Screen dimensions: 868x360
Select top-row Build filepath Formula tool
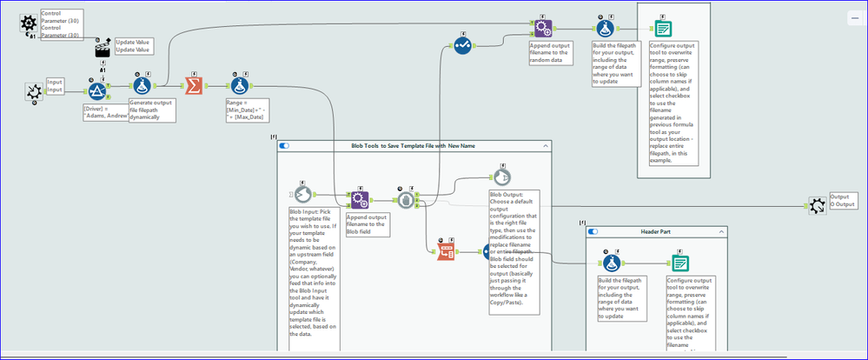(x=605, y=28)
